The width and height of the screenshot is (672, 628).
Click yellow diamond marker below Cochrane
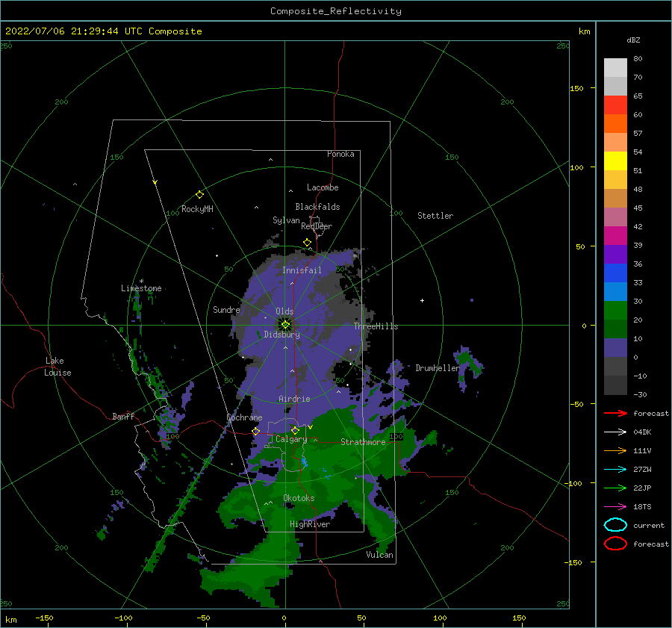coord(256,432)
